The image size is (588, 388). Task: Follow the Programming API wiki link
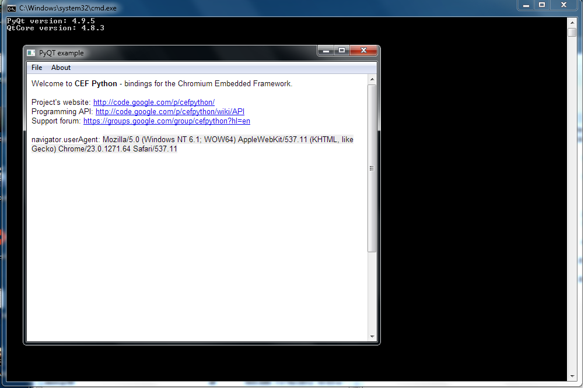[x=170, y=112]
